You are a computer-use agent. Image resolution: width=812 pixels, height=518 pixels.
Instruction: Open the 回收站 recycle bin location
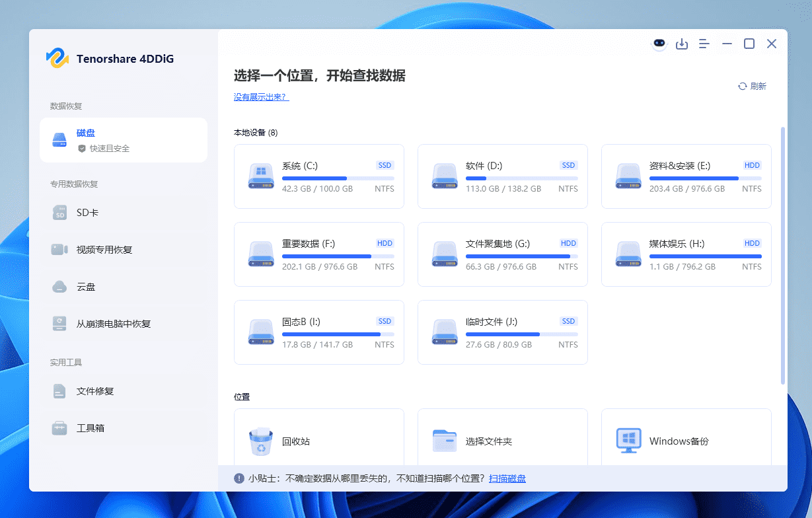(319, 440)
